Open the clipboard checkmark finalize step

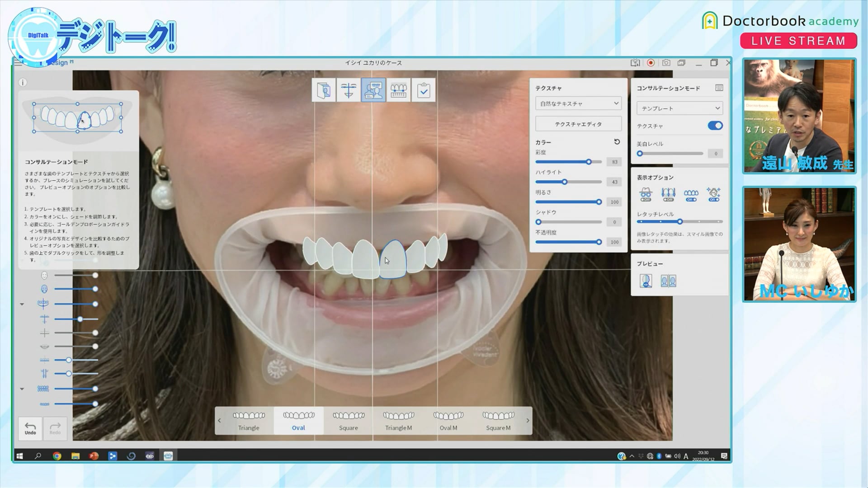[424, 90]
